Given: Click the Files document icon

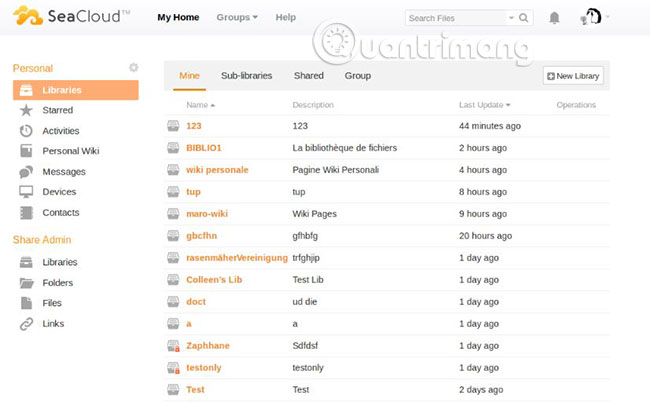Looking at the screenshot, I should (x=26, y=303).
